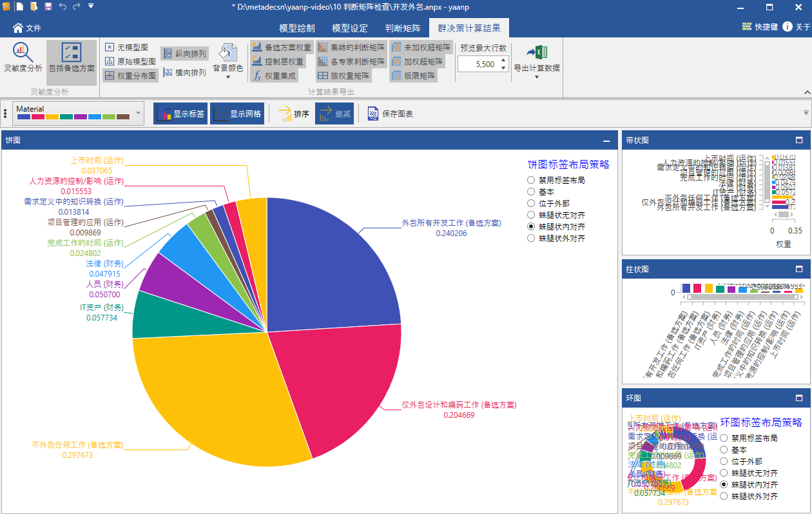Click the new file icon in the title bar
812x514 pixels.
tap(20, 6)
